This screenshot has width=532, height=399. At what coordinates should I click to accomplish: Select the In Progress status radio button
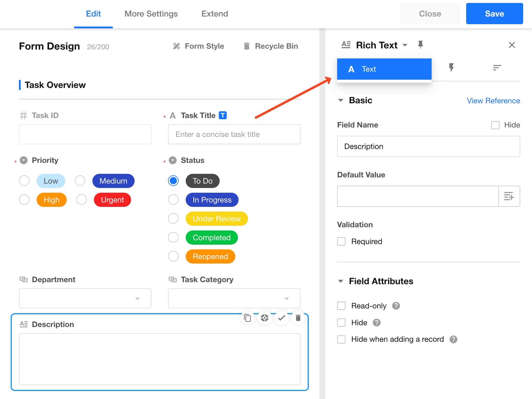[173, 199]
